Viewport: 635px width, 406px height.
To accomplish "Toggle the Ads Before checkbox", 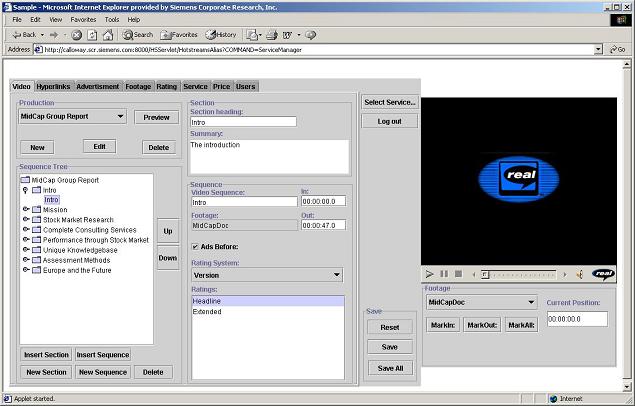I will 195,246.
